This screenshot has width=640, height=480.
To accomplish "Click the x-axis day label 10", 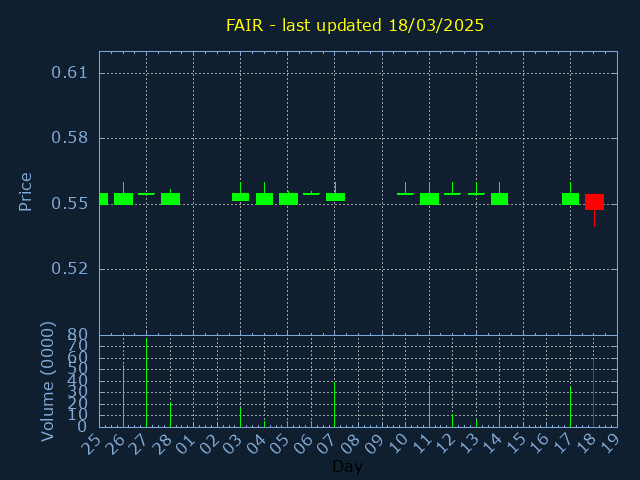I will click(397, 443).
